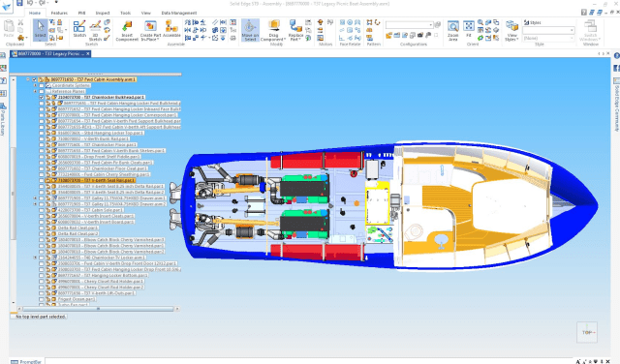The height and width of the screenshot is (364, 620).
Task: Click the camera icon in Configurations group
Action: 420,36
